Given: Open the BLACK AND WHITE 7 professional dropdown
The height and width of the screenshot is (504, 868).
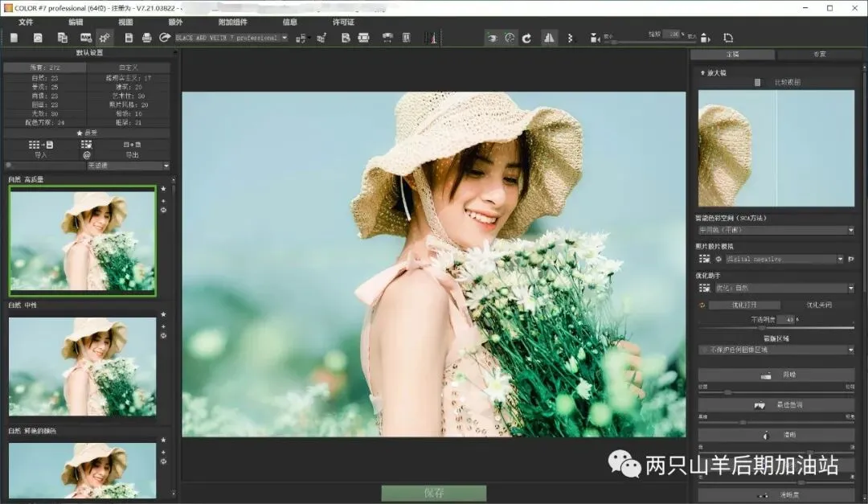Looking at the screenshot, I should [231, 38].
